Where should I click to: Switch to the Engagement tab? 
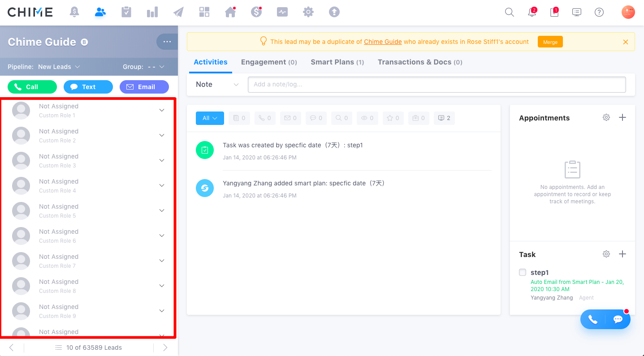point(269,62)
